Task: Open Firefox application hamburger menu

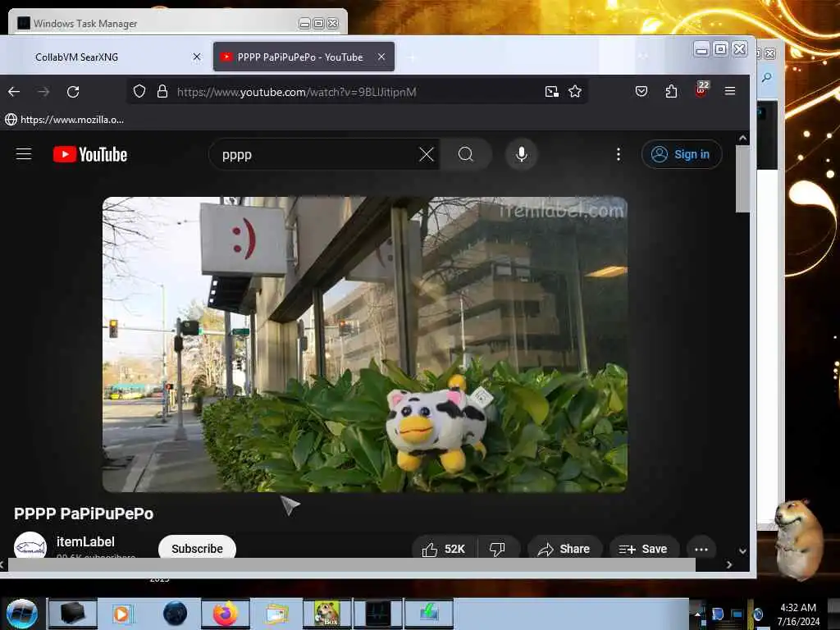Action: click(x=729, y=92)
